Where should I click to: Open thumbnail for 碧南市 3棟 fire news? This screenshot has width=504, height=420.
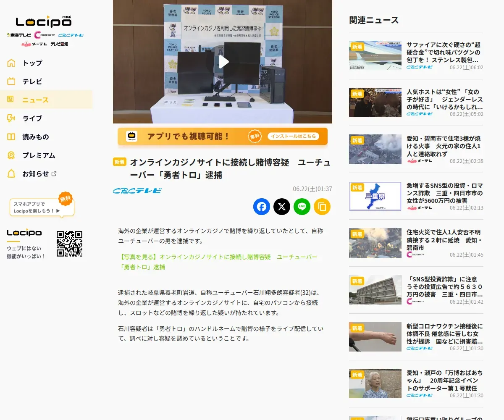pyautogui.click(x=375, y=149)
